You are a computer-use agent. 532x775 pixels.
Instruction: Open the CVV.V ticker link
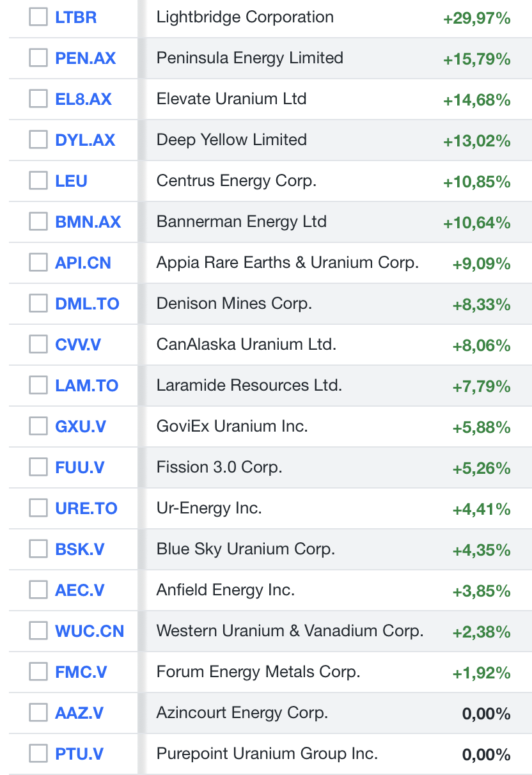[78, 345]
